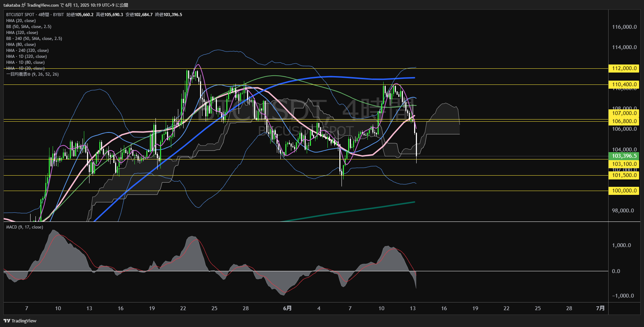This screenshot has height=327, width=644.
Task: Click the 0.0 MACD axis label
Action: (616, 271)
